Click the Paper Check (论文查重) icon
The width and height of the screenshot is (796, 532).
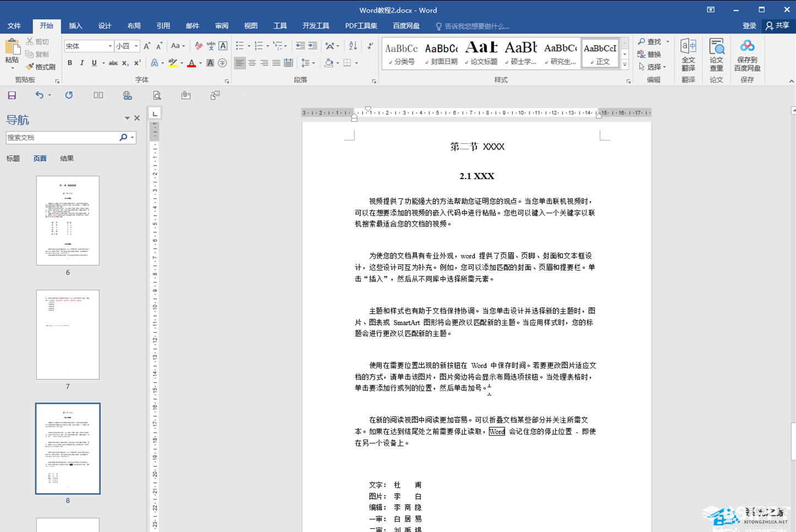[x=716, y=55]
